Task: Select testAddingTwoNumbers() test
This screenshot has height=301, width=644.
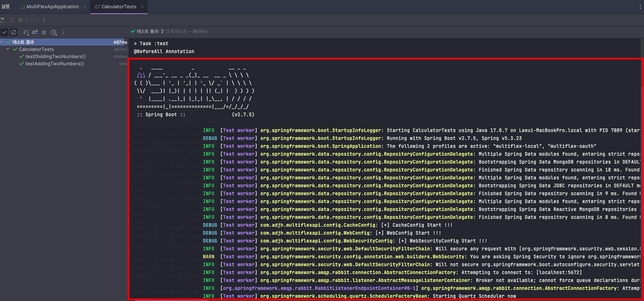Action: click(x=55, y=64)
